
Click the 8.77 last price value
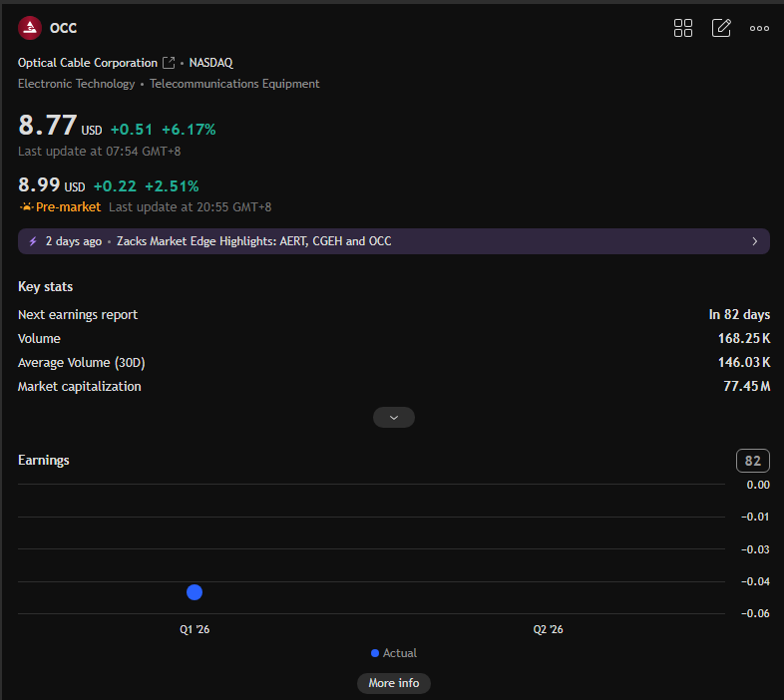click(x=48, y=125)
